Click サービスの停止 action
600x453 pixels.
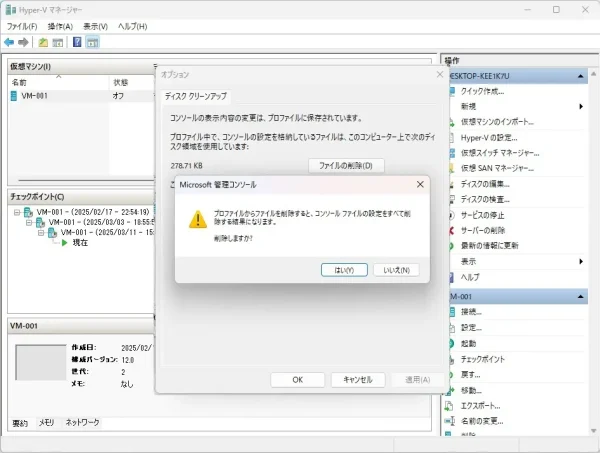[x=483, y=215]
